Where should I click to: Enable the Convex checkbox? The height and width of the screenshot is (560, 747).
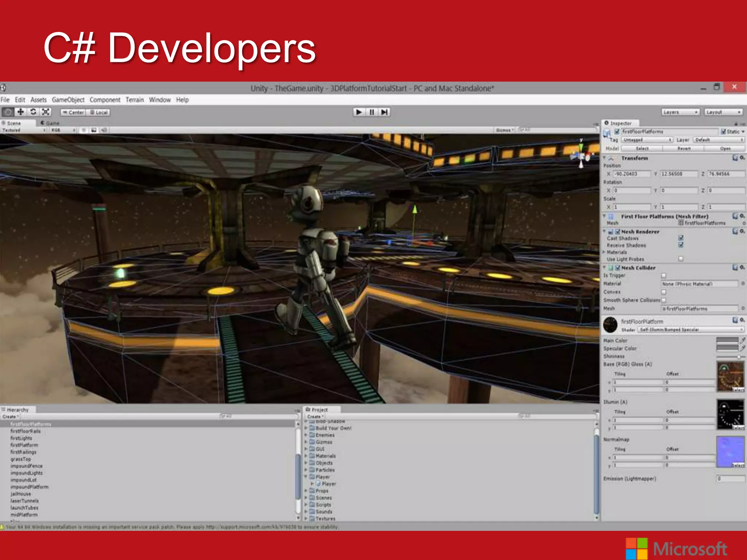point(664,292)
